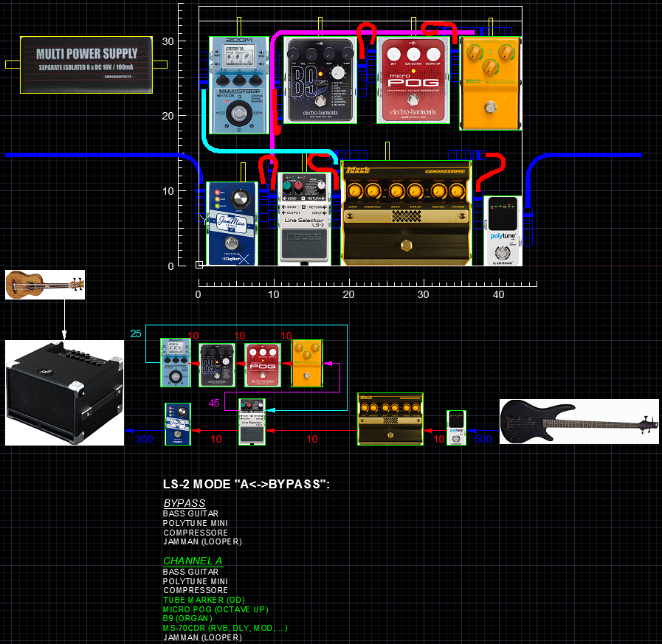Select the large Zoom MultiStomp pedal on the board

coord(238,85)
